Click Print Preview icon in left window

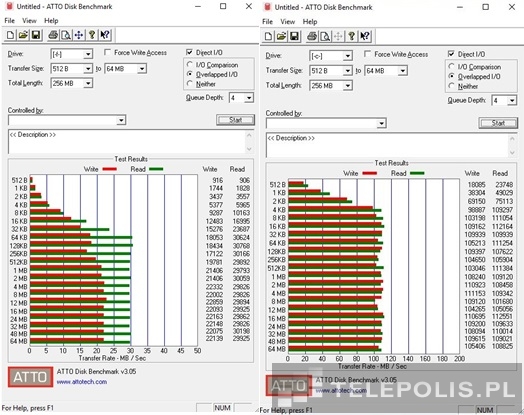[66, 35]
